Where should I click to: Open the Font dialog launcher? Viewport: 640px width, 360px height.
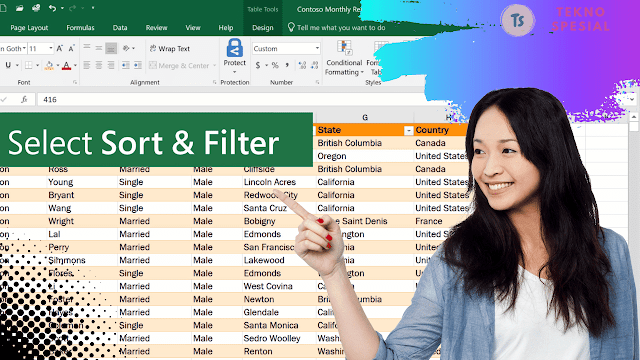(75, 82)
